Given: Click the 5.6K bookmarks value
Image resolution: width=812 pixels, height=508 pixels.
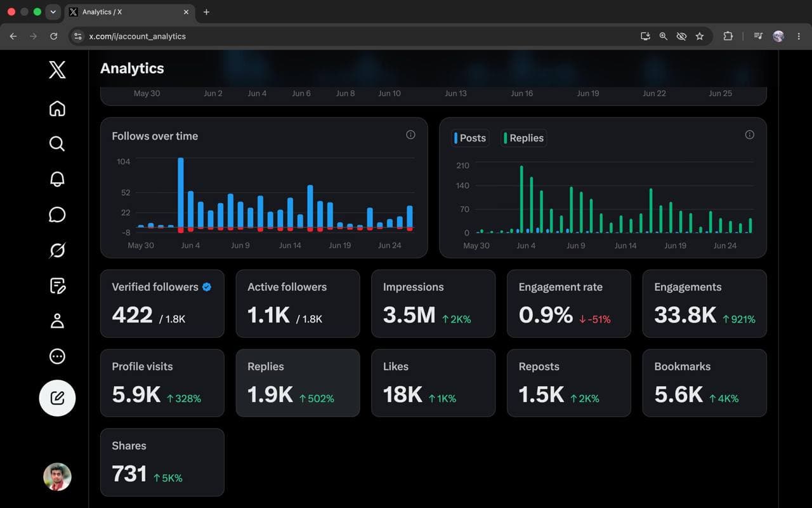Looking at the screenshot, I should [x=679, y=394].
